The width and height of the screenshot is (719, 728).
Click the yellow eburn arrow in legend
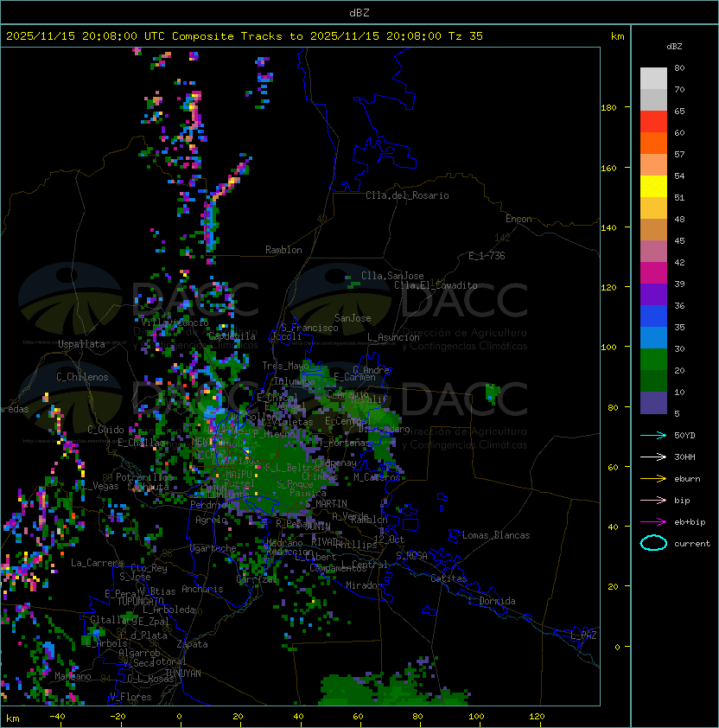[x=653, y=479]
